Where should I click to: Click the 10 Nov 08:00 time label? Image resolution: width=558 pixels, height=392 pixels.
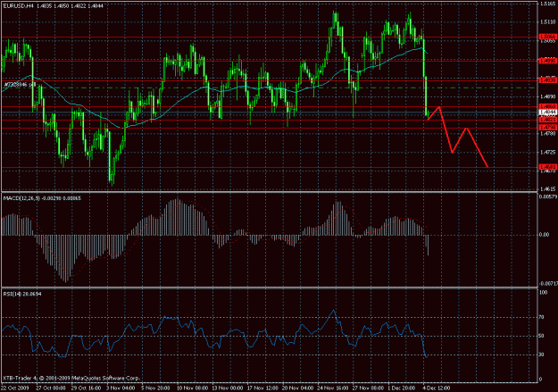tap(193, 388)
